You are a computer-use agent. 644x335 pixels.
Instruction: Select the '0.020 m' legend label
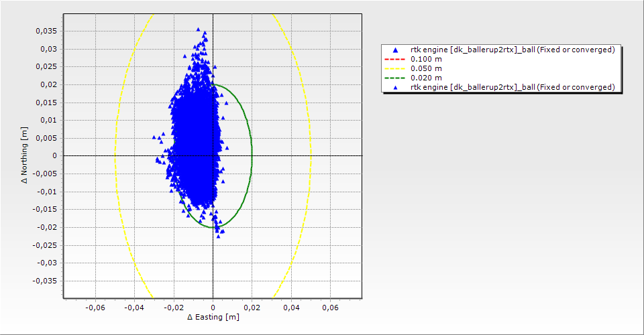pos(426,78)
